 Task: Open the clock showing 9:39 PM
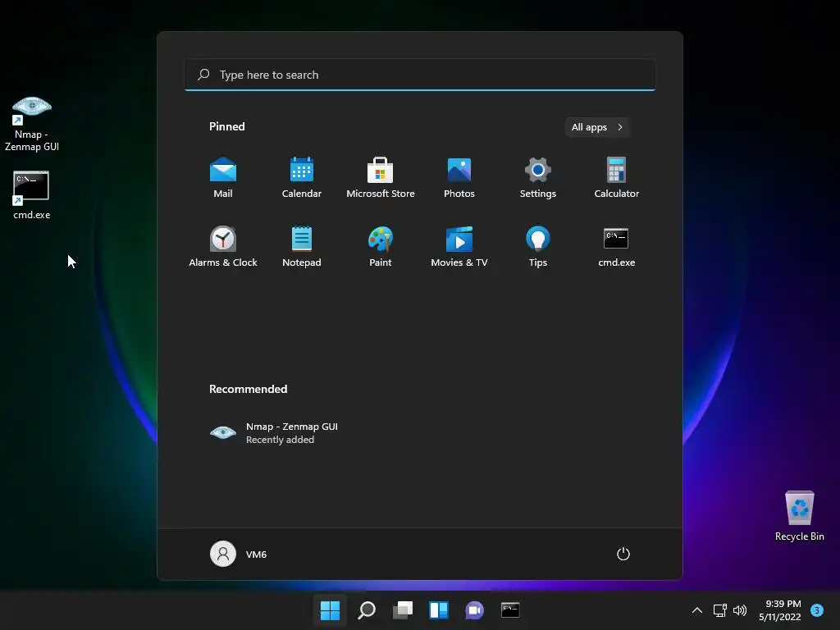coord(780,610)
